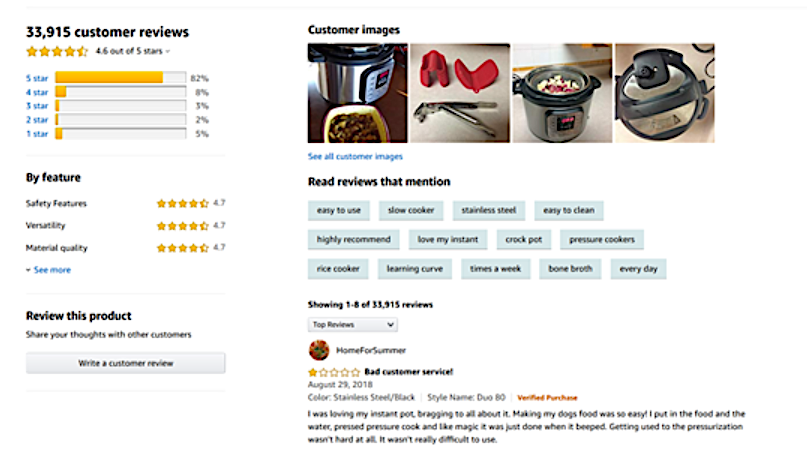
Task: Filter reviews by 5 star bar
Action: (x=120, y=78)
